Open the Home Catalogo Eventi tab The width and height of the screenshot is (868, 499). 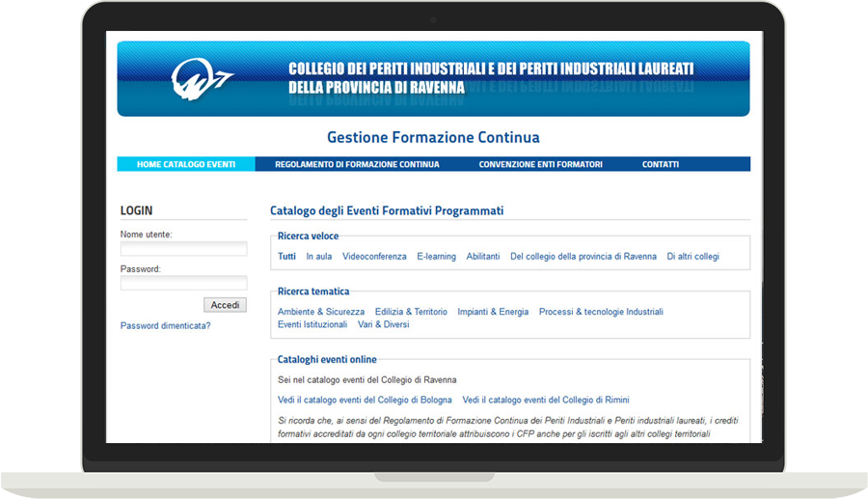pyautogui.click(x=186, y=164)
